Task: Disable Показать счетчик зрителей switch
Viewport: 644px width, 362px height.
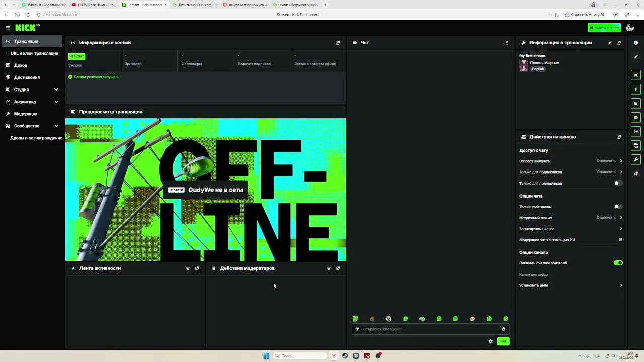Action: (x=618, y=263)
